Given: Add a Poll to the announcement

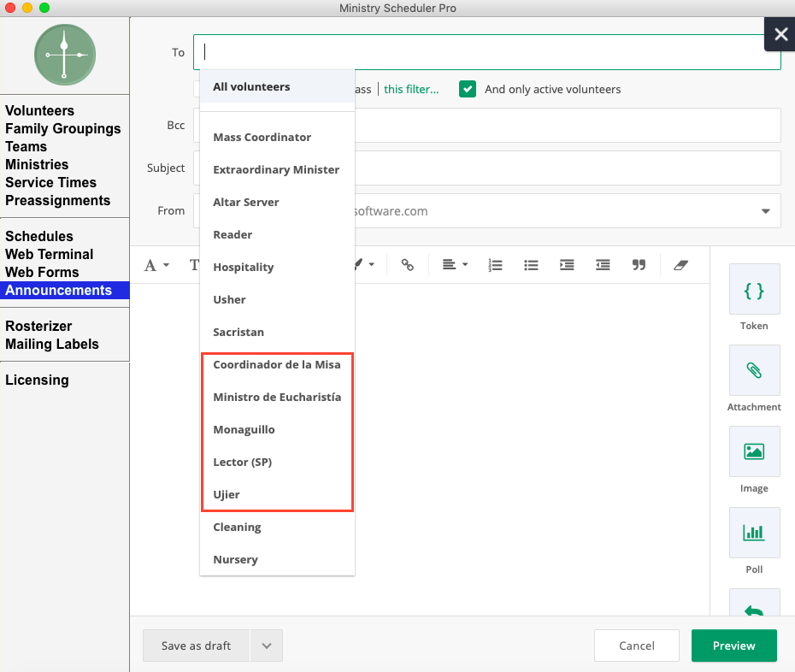Looking at the screenshot, I should point(754,533).
